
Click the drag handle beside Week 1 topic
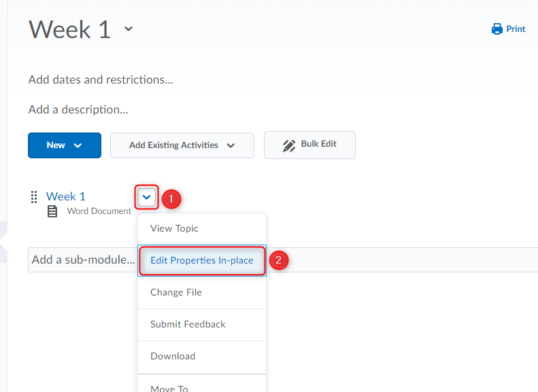(x=34, y=197)
